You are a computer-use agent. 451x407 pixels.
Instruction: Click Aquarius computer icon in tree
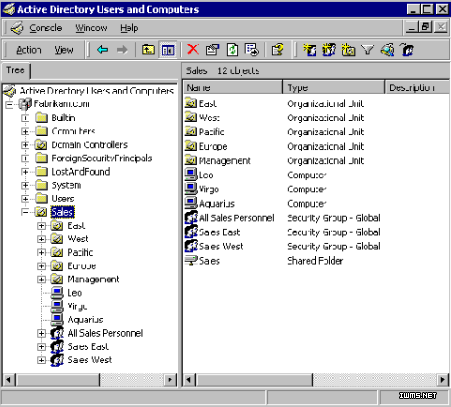click(x=57, y=320)
